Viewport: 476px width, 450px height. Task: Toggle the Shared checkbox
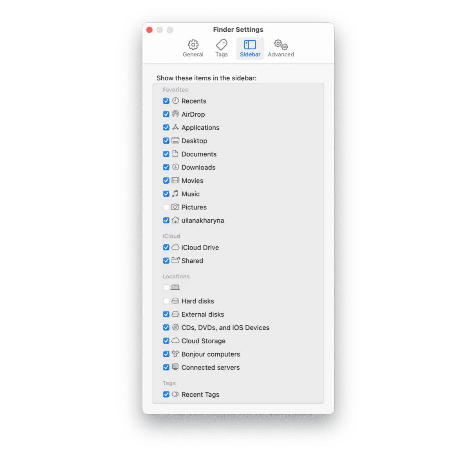click(166, 261)
